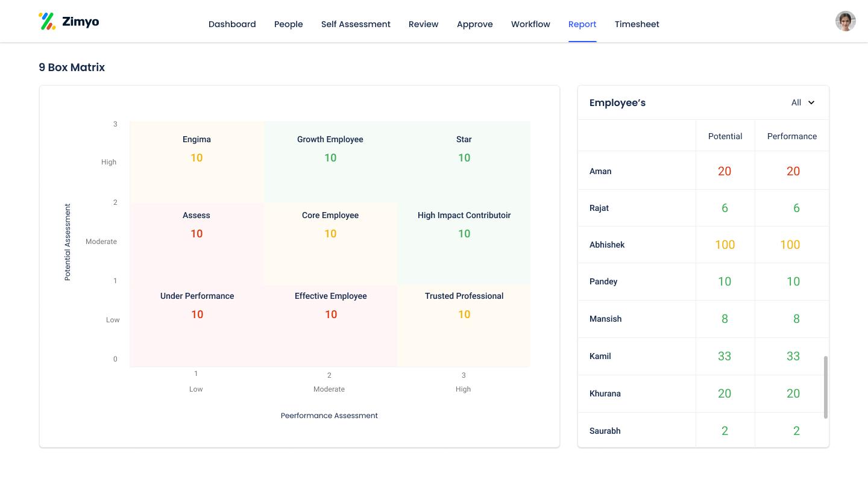Viewport: 868px width, 491px height.
Task: Navigate to the Workflow tab
Action: pyautogui.click(x=530, y=24)
